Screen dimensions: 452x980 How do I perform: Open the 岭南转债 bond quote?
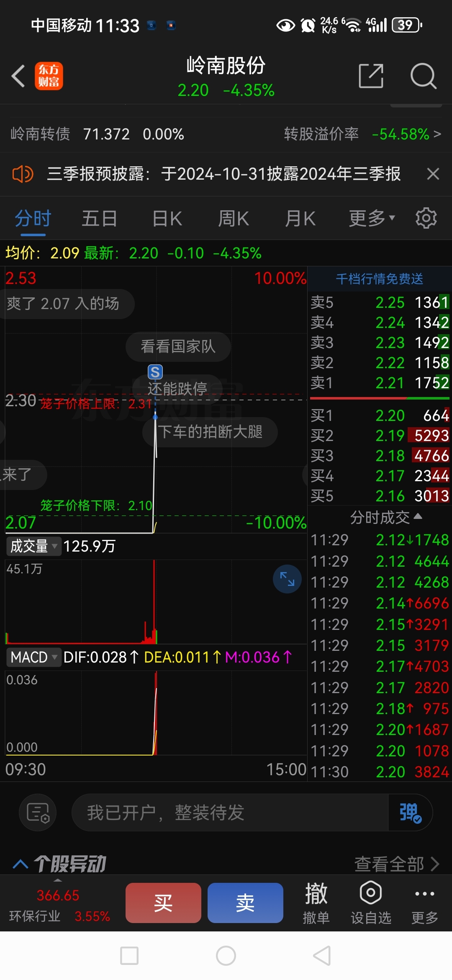tap(97, 134)
